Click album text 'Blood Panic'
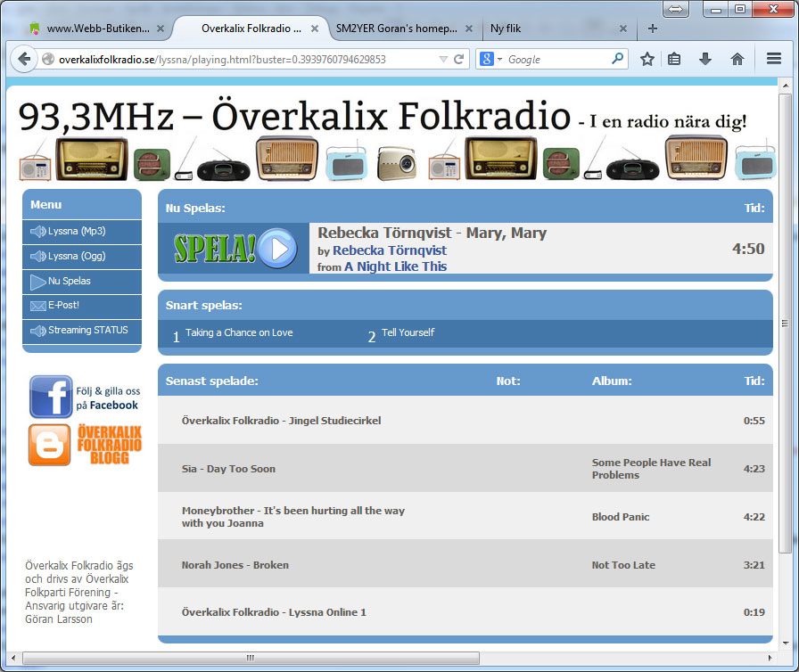799x672 pixels. [621, 517]
